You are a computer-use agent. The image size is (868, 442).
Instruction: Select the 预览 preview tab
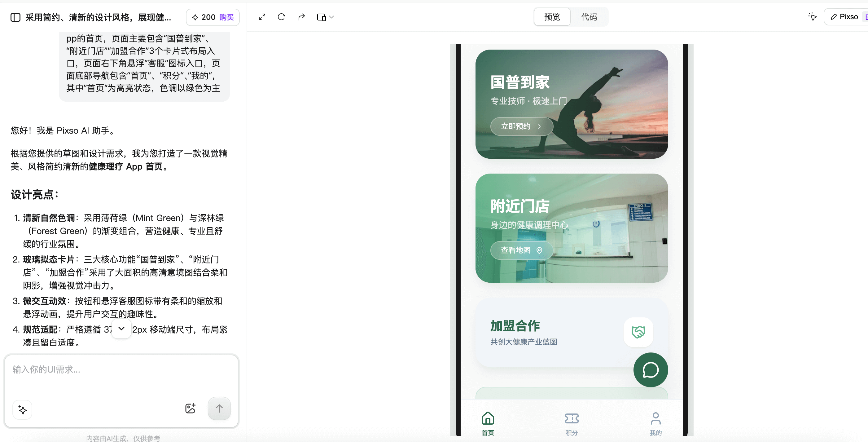tap(552, 17)
